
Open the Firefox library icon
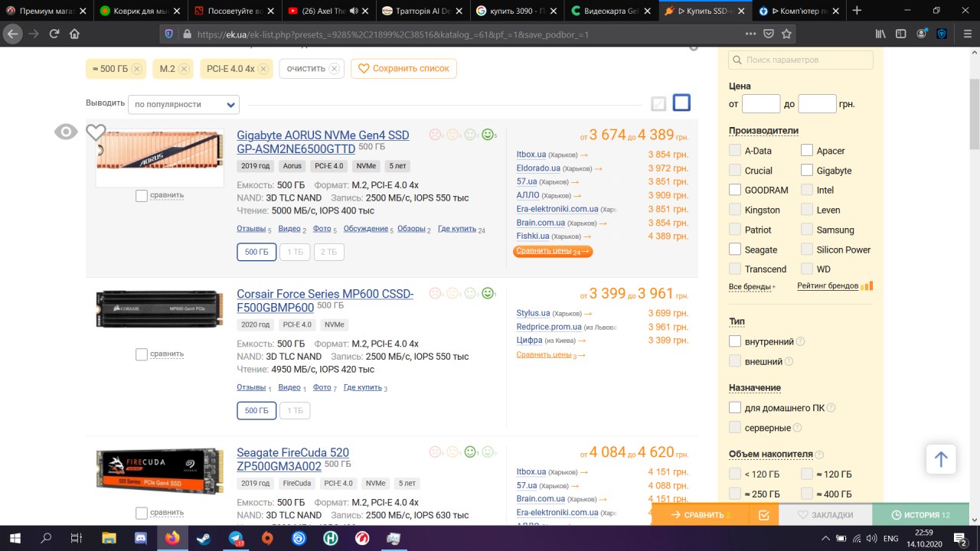coord(881,34)
